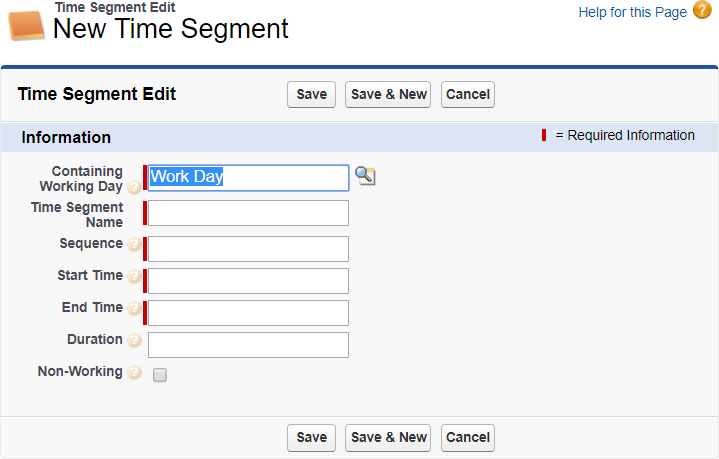The image size is (719, 459).
Task: Click help icon next to Sequence label
Action: (134, 245)
